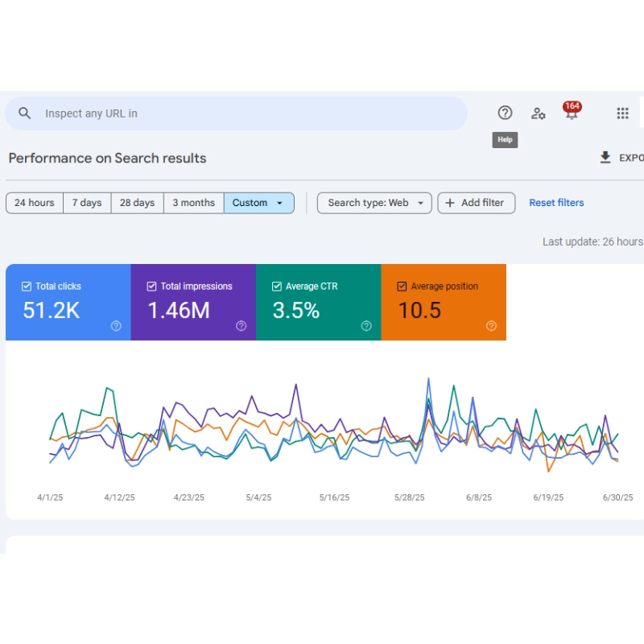Click the Reset filters link
The width and height of the screenshot is (644, 644).
click(556, 203)
